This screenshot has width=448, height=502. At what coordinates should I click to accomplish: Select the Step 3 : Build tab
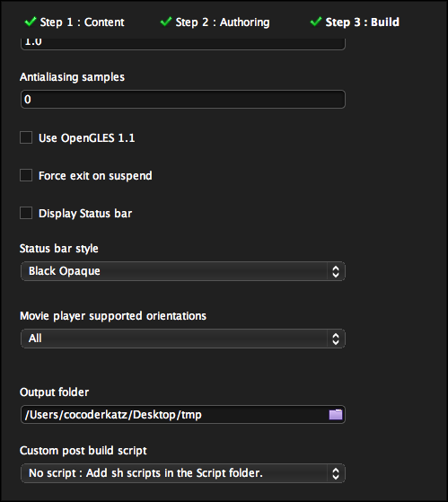tap(362, 22)
